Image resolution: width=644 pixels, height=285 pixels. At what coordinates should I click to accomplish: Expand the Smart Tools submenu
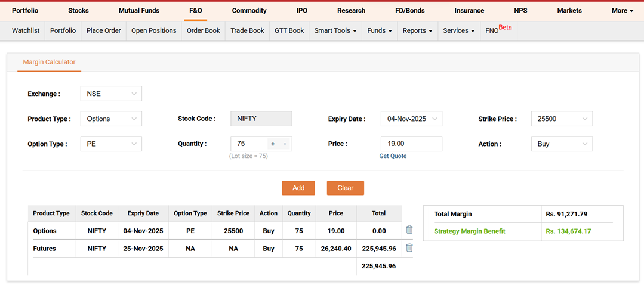tap(335, 30)
